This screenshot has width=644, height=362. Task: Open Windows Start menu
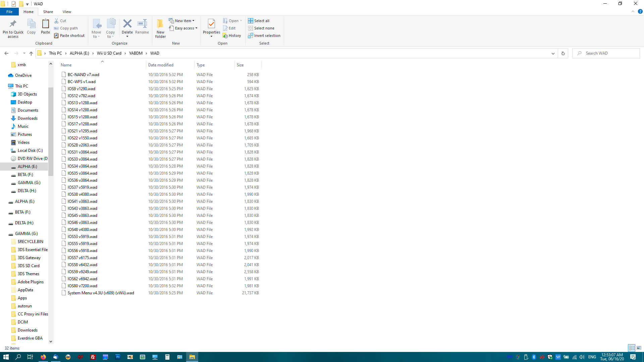(6, 357)
